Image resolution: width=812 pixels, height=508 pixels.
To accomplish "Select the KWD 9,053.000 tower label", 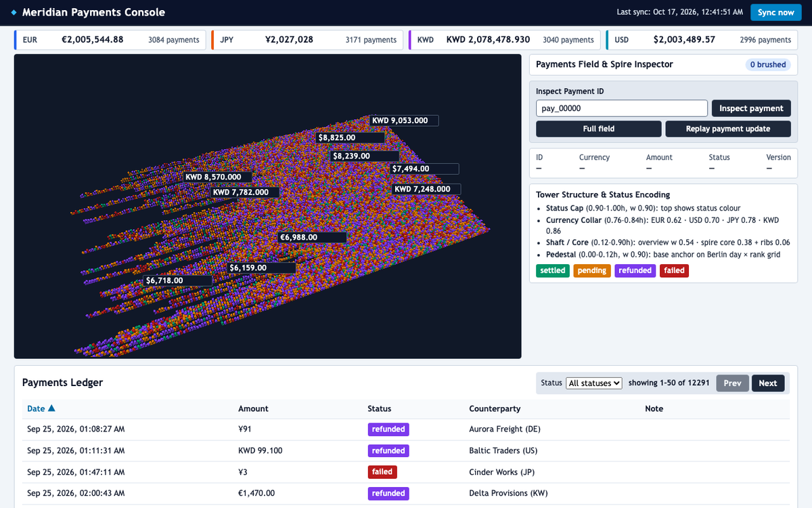I will pos(405,121).
